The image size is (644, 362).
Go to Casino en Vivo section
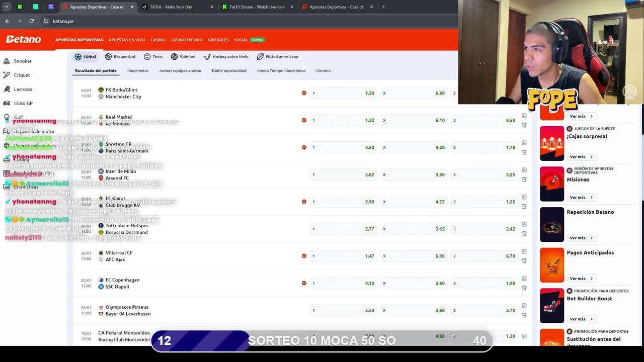186,40
